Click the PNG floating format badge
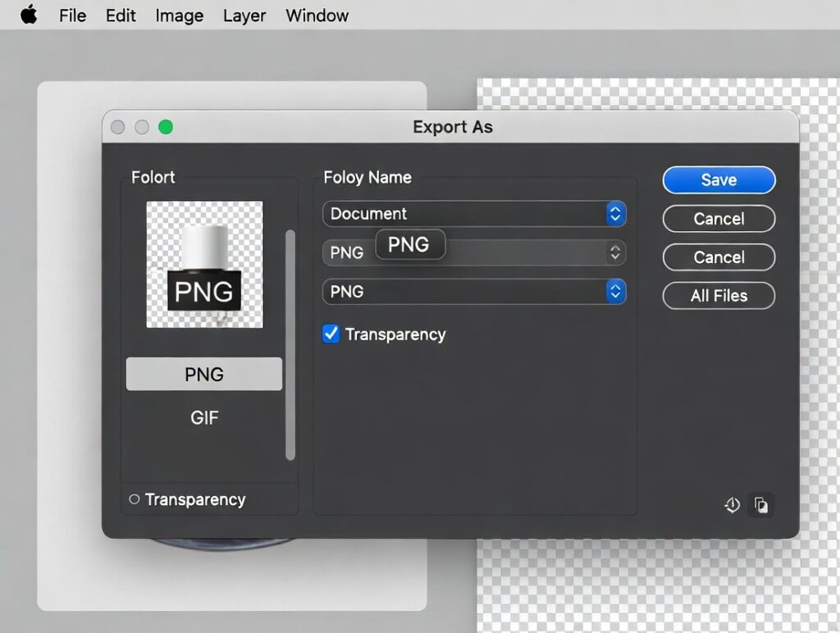840x633 pixels. pyautogui.click(x=410, y=244)
